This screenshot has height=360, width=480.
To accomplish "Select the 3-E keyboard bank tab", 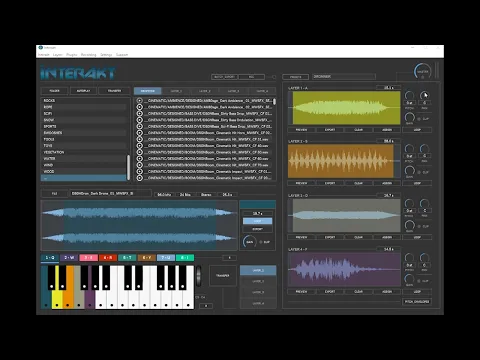I will (x=89, y=258).
